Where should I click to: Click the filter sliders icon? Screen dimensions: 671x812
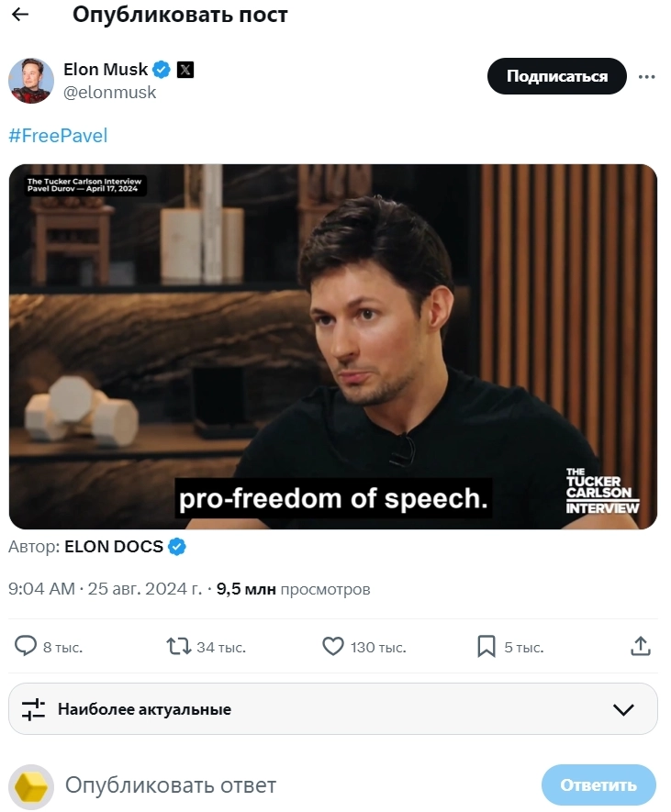click(x=33, y=709)
